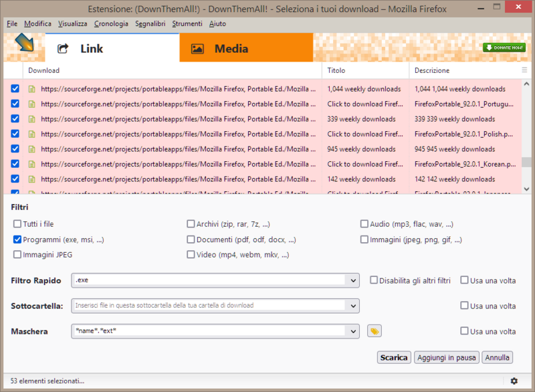The height and width of the screenshot is (392, 535).
Task: Expand the Sottocartella dropdown arrow
Action: [353, 306]
